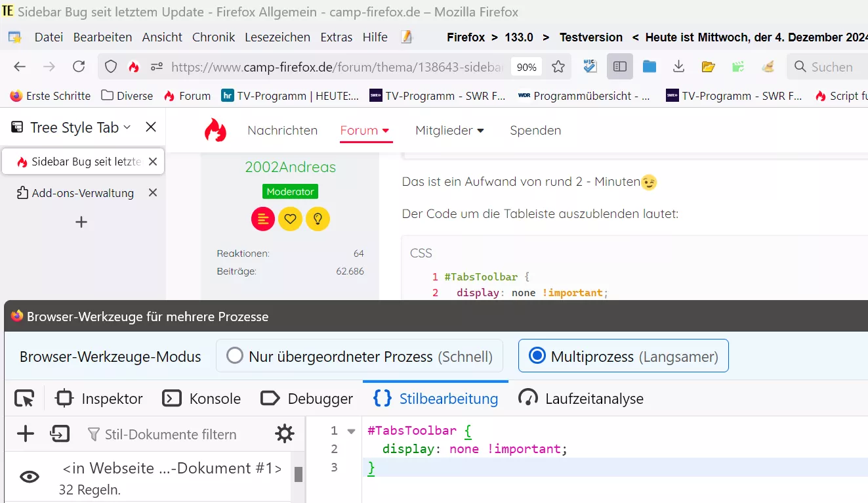Toggle visibility of stylesheet Dokument #1
Viewport: 868px width, 503px height.
coord(30,477)
